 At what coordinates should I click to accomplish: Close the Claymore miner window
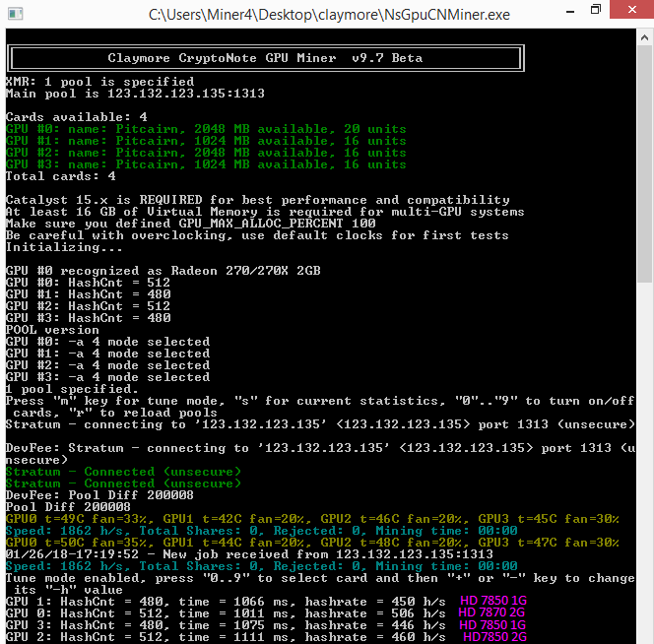coord(634,11)
